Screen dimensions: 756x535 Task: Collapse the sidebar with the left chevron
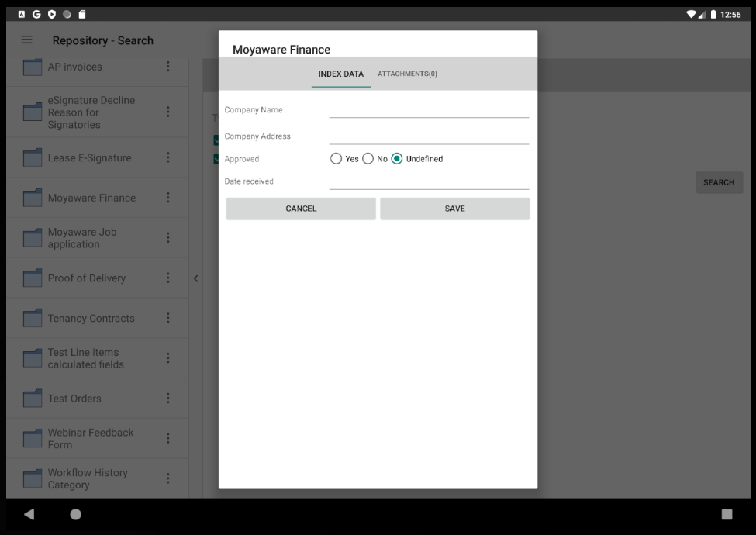pyautogui.click(x=195, y=278)
